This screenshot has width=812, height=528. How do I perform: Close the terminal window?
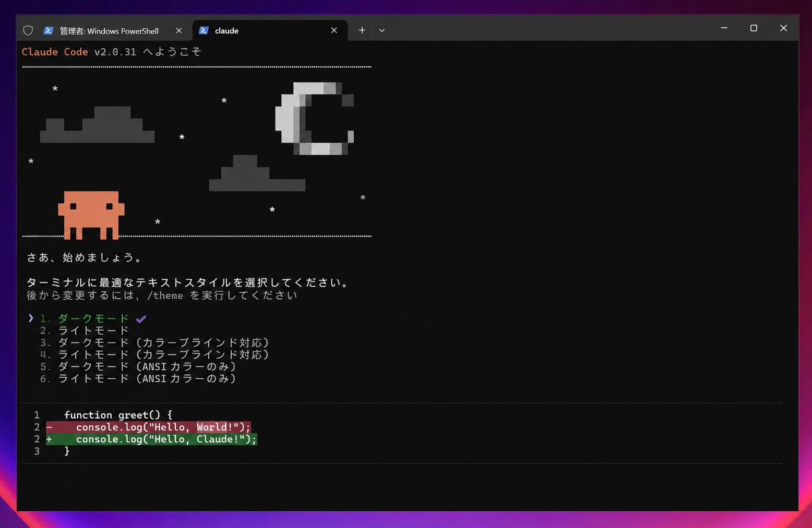[783, 28]
